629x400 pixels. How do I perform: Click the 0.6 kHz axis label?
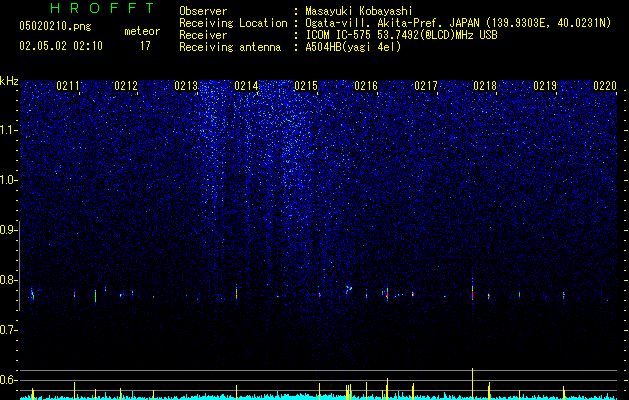pos(9,380)
